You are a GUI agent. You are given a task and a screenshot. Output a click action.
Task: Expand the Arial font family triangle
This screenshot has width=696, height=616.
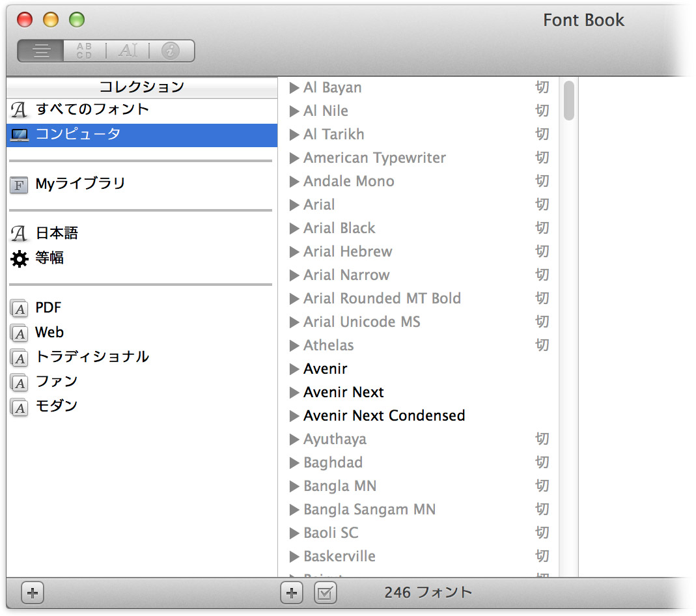click(x=294, y=205)
